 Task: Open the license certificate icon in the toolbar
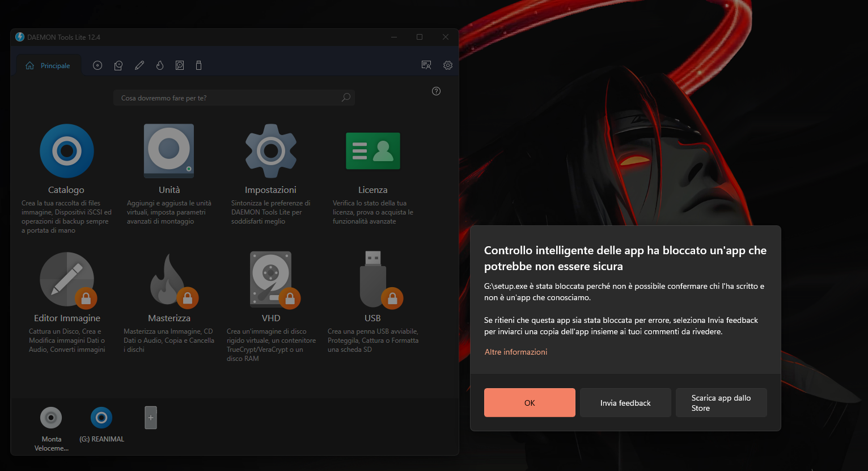pyautogui.click(x=426, y=65)
